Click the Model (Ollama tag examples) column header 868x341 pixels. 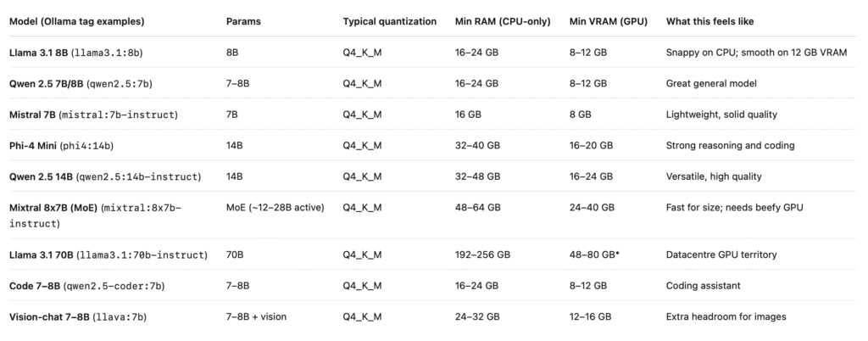coord(77,21)
